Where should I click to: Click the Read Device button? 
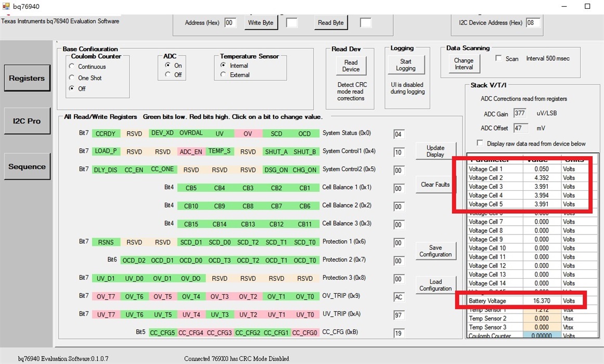(x=351, y=66)
